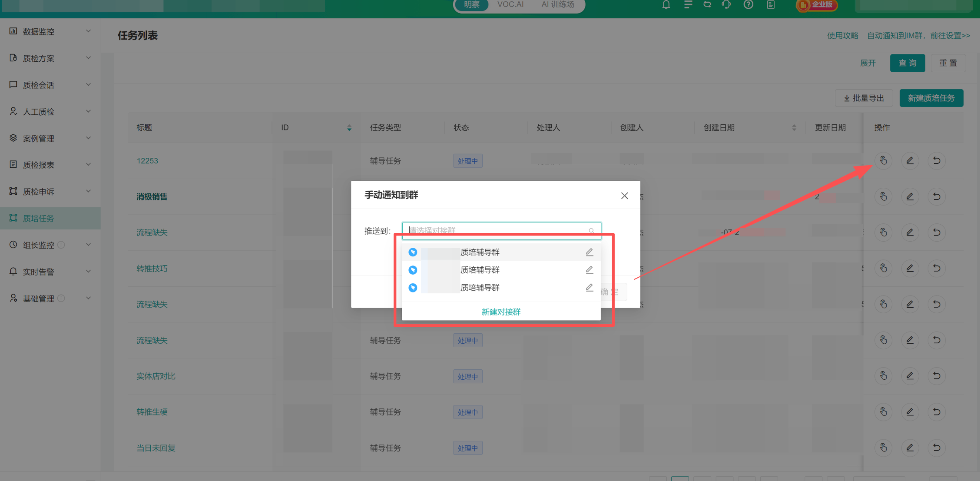Click the edit pencil icon for 消极销售 task

(910, 196)
